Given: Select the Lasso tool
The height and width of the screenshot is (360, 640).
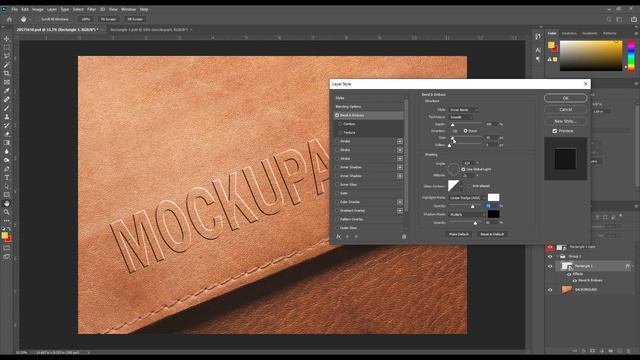Looking at the screenshot, I should coord(7,56).
